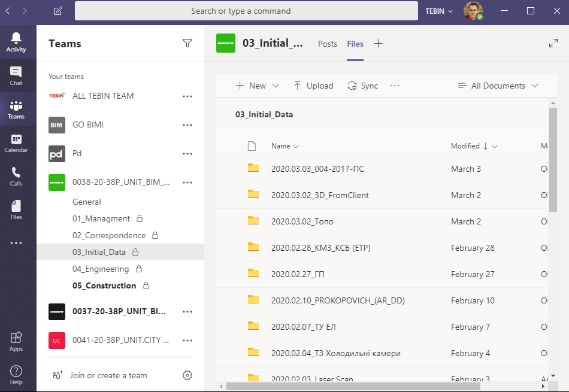Image resolution: width=569 pixels, height=392 pixels.
Task: Open the teams filter
Action: tap(187, 43)
